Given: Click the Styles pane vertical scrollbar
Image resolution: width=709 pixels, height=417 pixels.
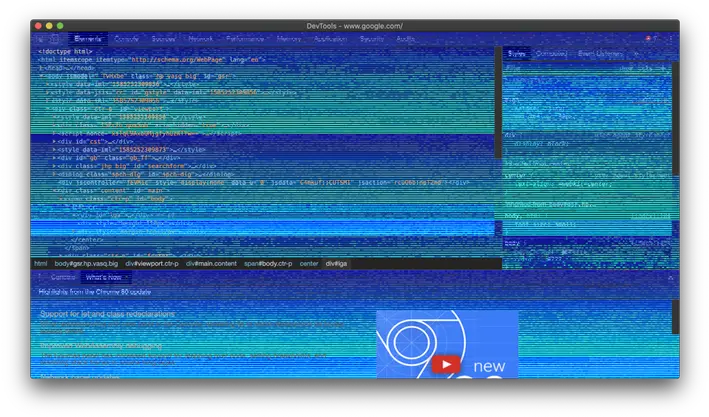Looking at the screenshot, I should pyautogui.click(x=676, y=118).
